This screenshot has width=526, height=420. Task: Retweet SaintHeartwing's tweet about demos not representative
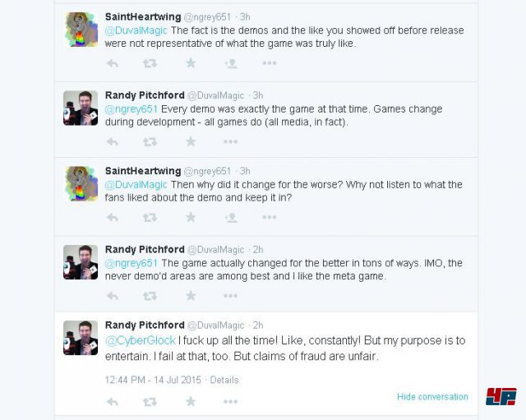150,63
